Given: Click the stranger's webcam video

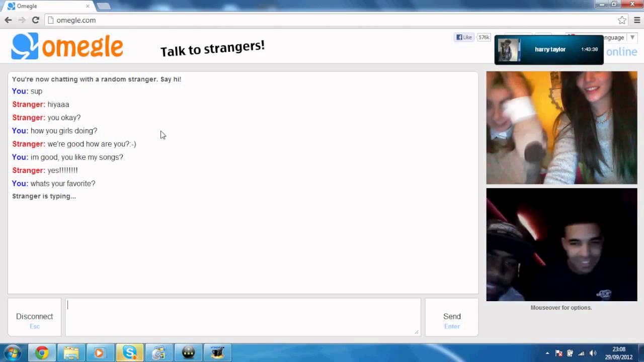Looking at the screenshot, I should pos(561,128).
